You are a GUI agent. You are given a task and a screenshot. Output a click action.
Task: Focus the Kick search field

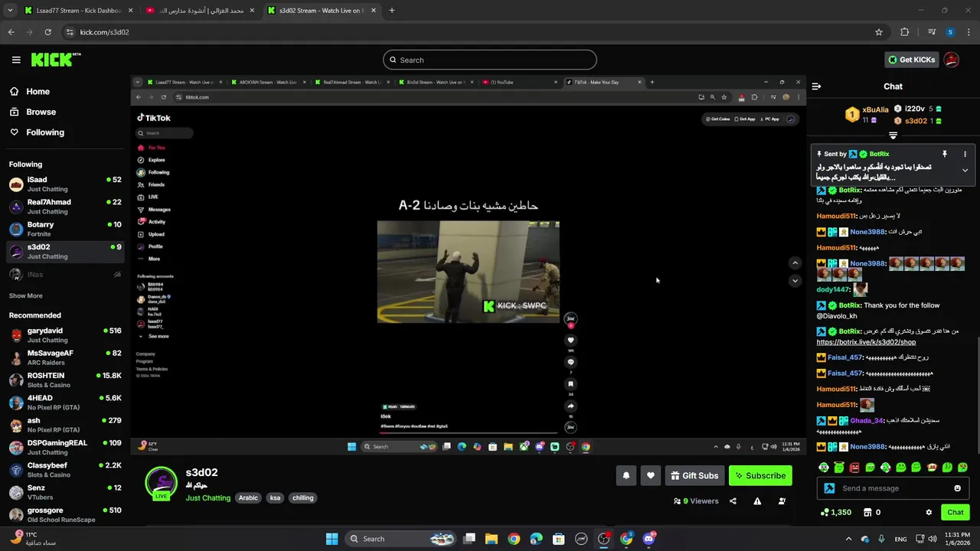click(x=490, y=60)
